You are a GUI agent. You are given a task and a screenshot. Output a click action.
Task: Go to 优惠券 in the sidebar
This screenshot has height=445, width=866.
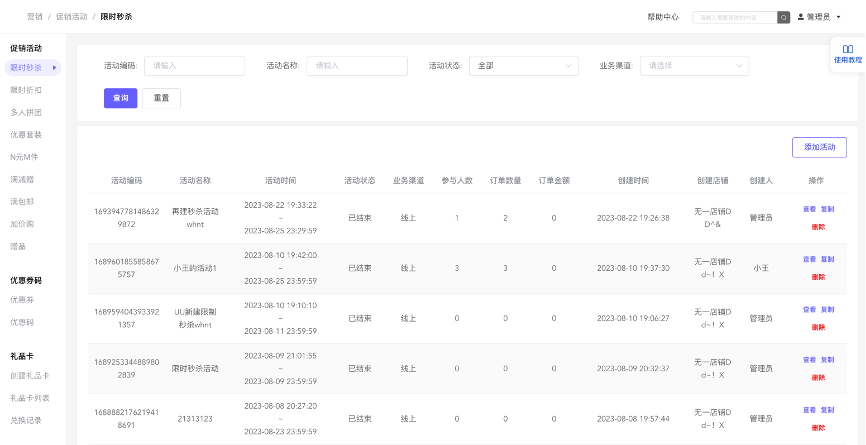pyautogui.click(x=24, y=299)
